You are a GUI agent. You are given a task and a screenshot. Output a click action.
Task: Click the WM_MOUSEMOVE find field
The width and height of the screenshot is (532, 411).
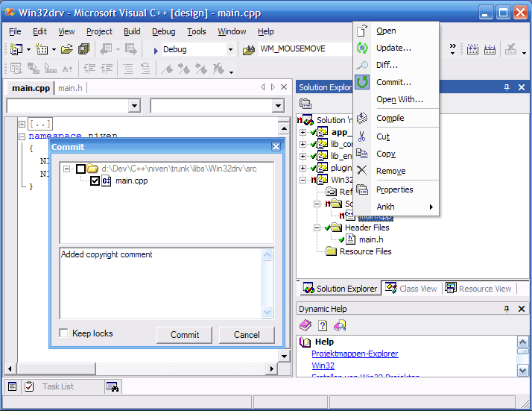pyautogui.click(x=305, y=49)
